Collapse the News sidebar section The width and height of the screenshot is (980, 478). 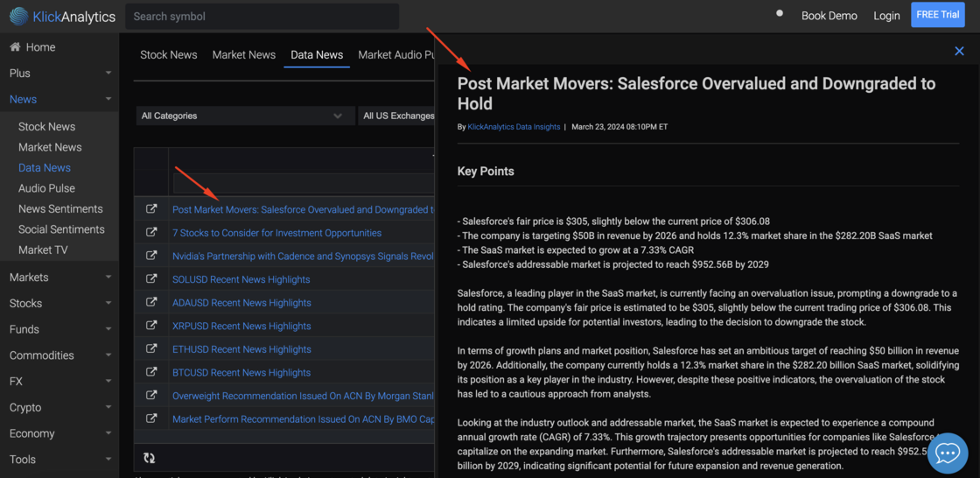(59, 99)
